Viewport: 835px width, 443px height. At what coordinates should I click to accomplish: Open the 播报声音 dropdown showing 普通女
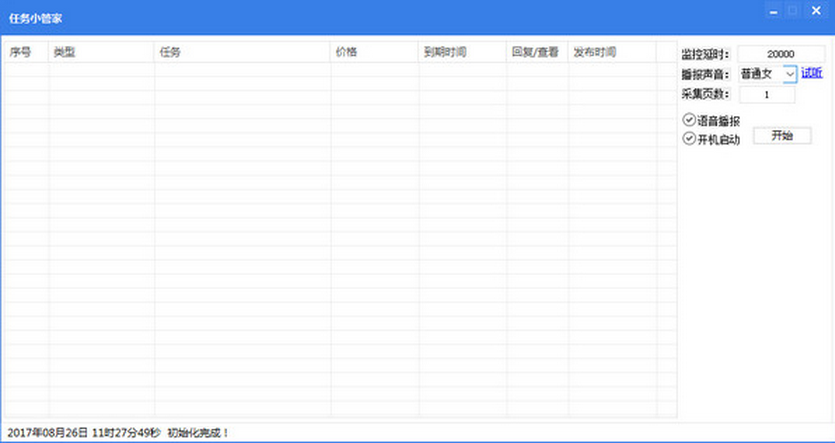[x=768, y=74]
